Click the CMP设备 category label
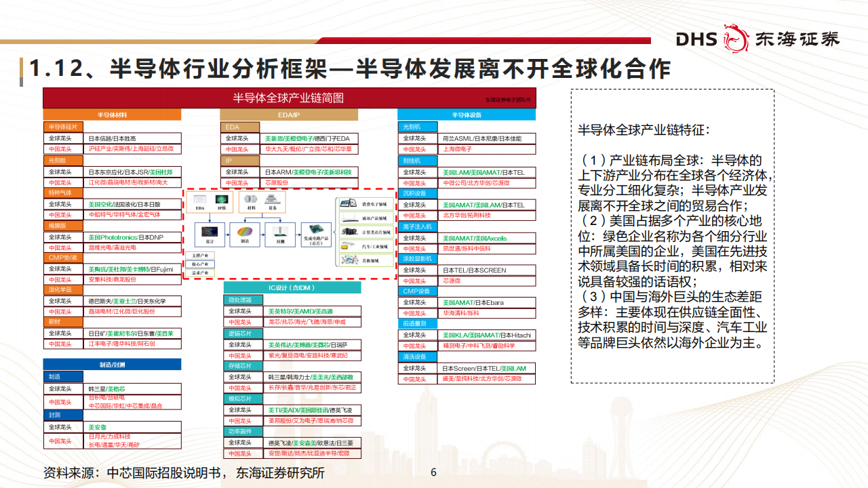 click(x=419, y=291)
